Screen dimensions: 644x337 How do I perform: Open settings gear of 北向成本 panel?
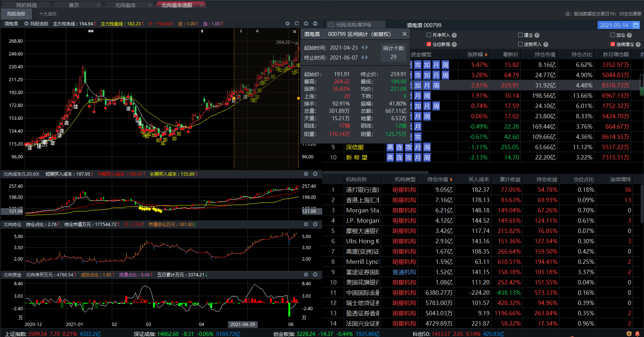(x=306, y=174)
